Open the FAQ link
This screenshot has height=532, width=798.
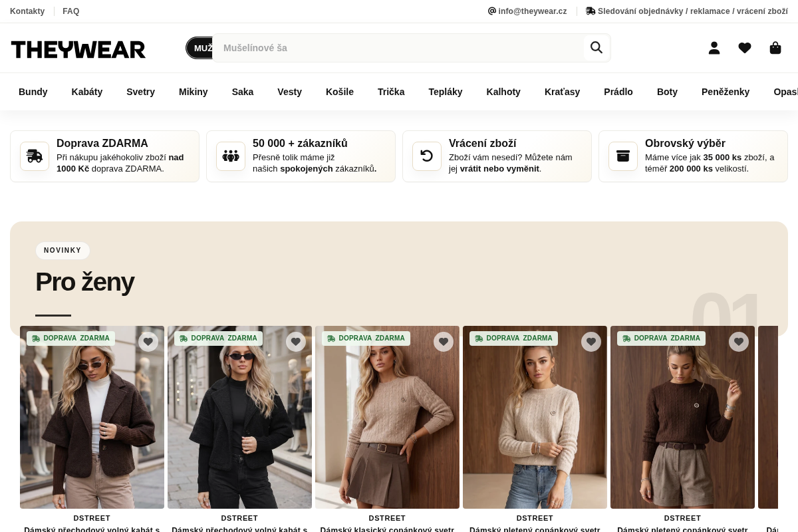tap(71, 11)
